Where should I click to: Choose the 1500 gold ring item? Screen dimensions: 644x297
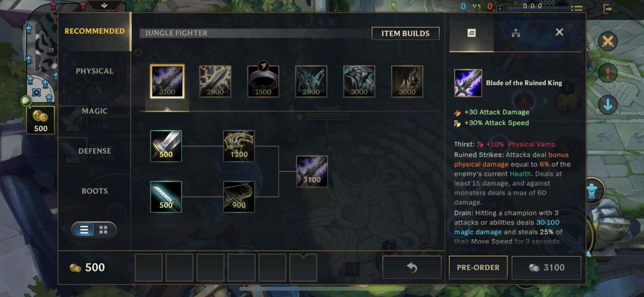click(x=263, y=81)
